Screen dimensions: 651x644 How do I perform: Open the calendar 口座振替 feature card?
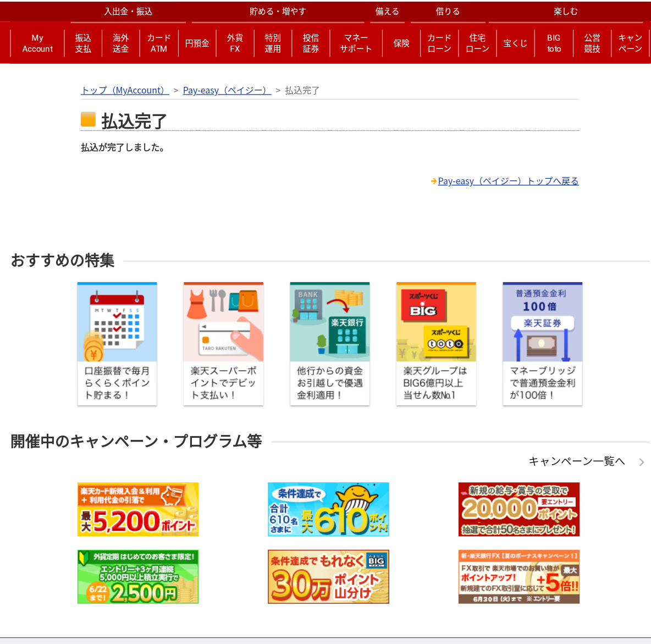pyautogui.click(x=117, y=344)
